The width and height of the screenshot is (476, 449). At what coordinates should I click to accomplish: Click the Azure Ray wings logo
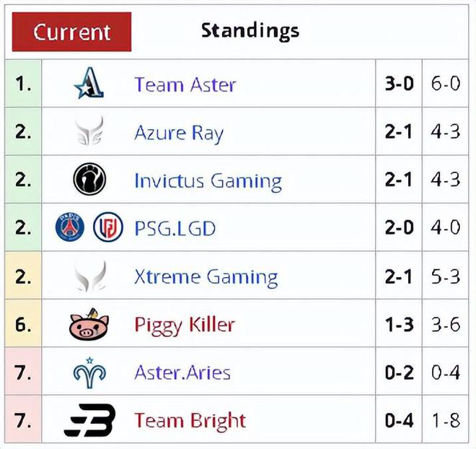(89, 131)
